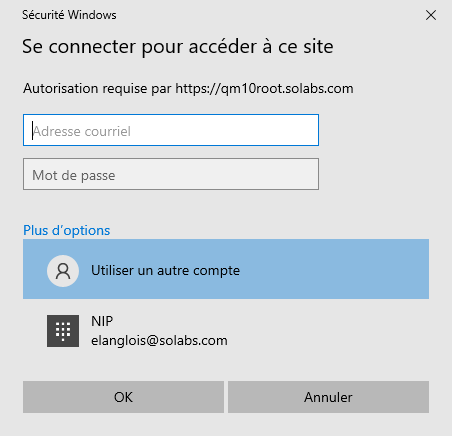The width and height of the screenshot is (452, 436).
Task: Select the elanglois@solabs.com account text
Action: click(x=159, y=341)
